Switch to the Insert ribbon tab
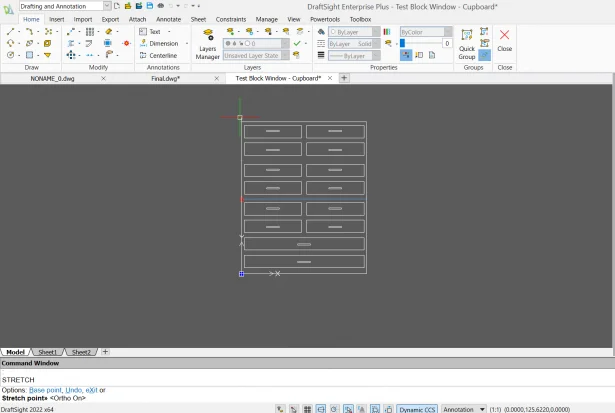 coord(56,19)
